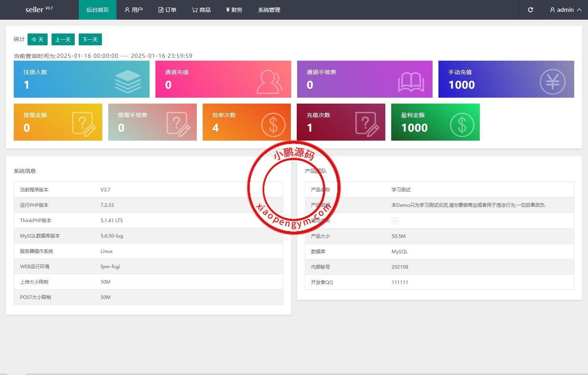Switch to the 后台首页 tab
The image size is (588, 375).
tap(97, 10)
